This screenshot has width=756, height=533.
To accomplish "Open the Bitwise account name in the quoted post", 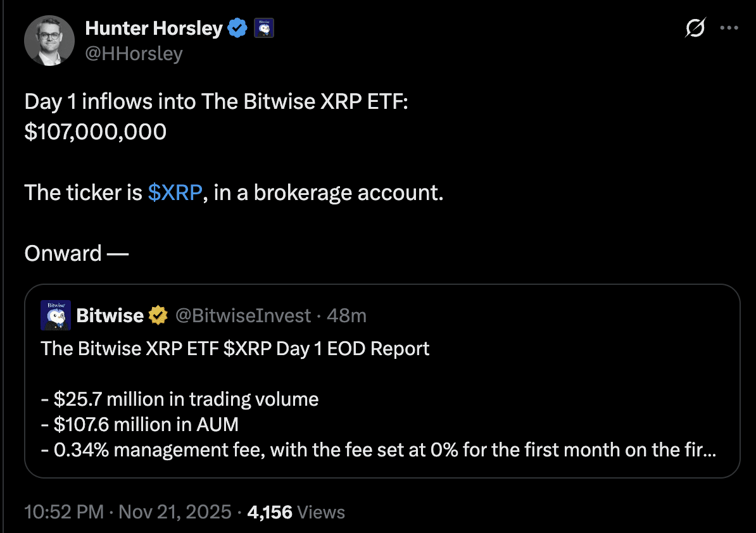I will (x=110, y=315).
